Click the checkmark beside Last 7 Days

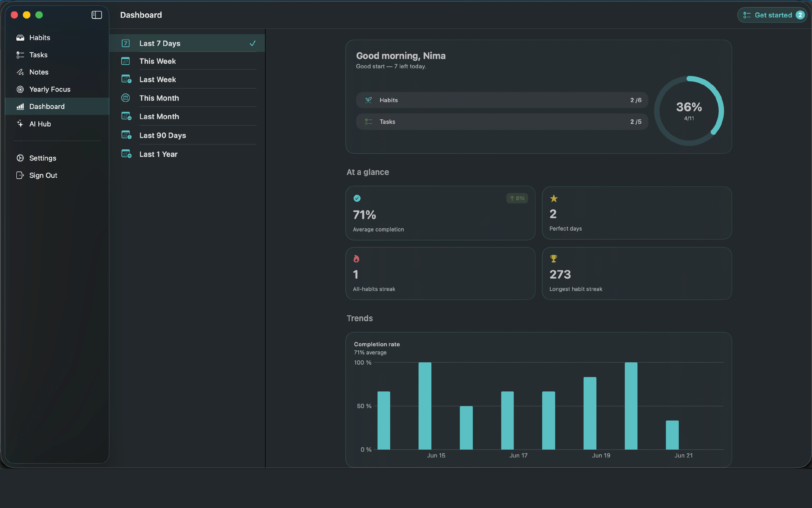point(253,43)
